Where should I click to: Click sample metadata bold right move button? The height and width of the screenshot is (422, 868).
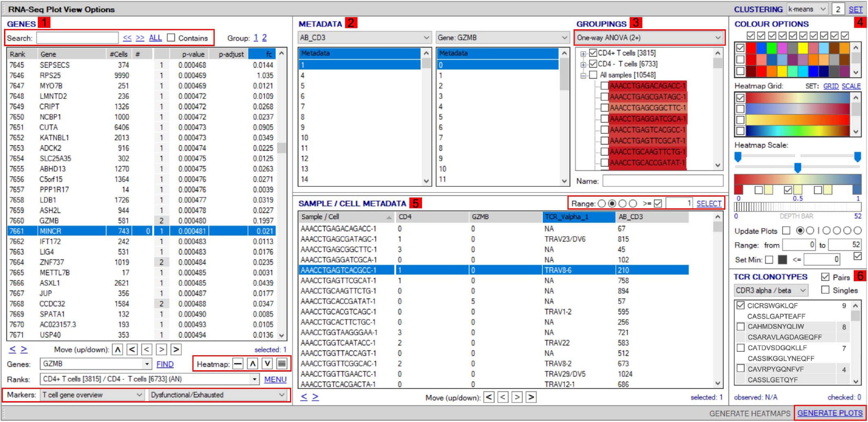click(x=531, y=397)
